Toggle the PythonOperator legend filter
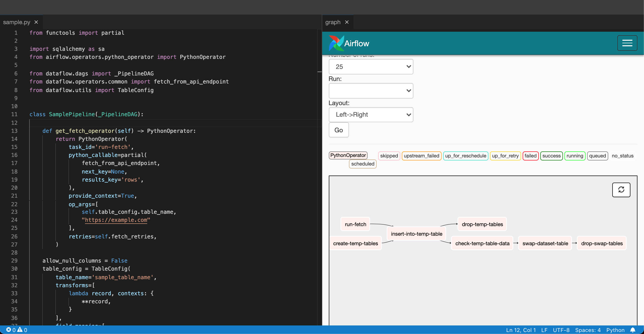This screenshot has height=334, width=644. pyautogui.click(x=348, y=155)
